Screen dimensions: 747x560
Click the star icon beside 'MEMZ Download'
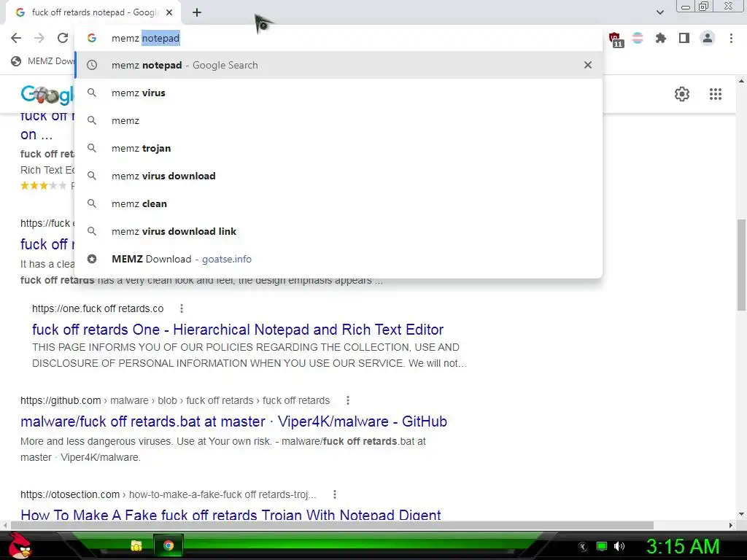point(92,259)
